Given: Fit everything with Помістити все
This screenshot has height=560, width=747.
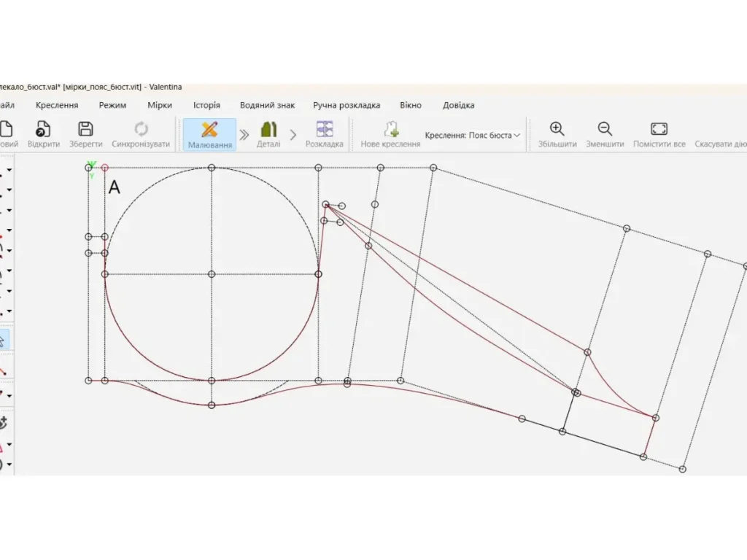Looking at the screenshot, I should [659, 133].
